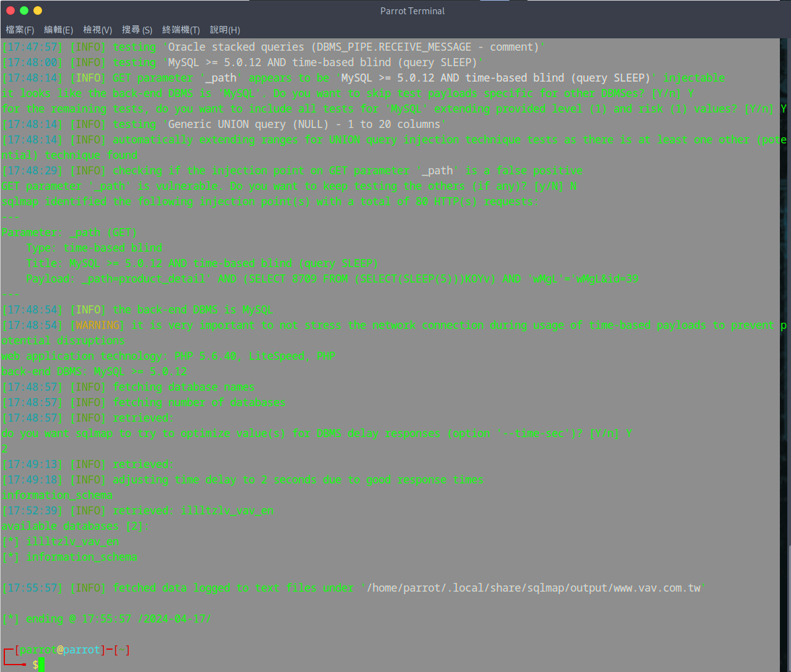The image size is (791, 672).
Task: Click the 'back-end DBMS: MySQL >= 5.0.12' line
Action: pyautogui.click(x=94, y=372)
